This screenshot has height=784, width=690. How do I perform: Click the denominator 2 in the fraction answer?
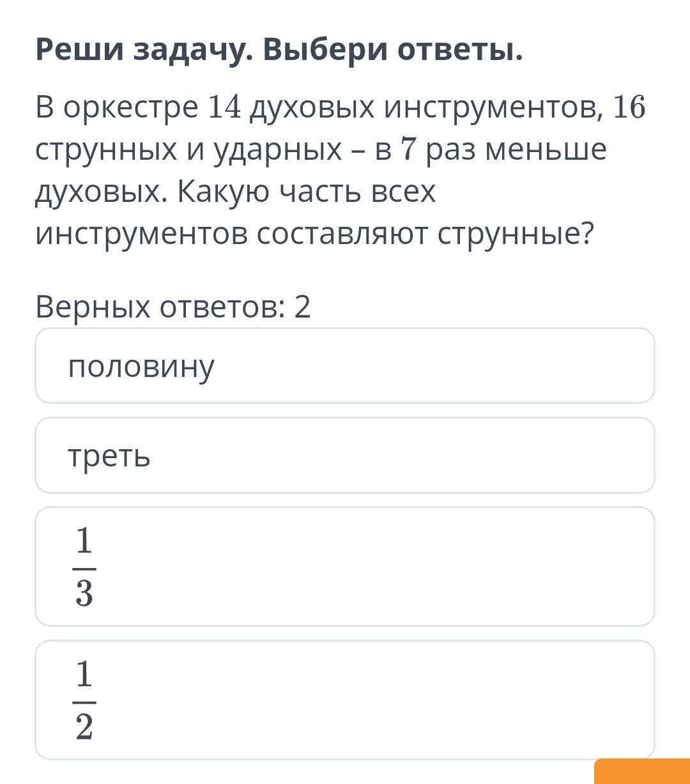click(x=84, y=728)
